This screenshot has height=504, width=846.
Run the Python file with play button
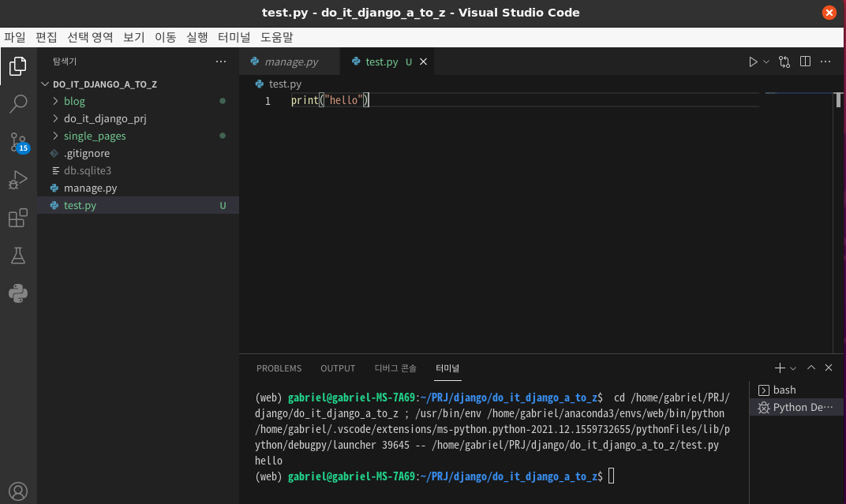coord(753,62)
